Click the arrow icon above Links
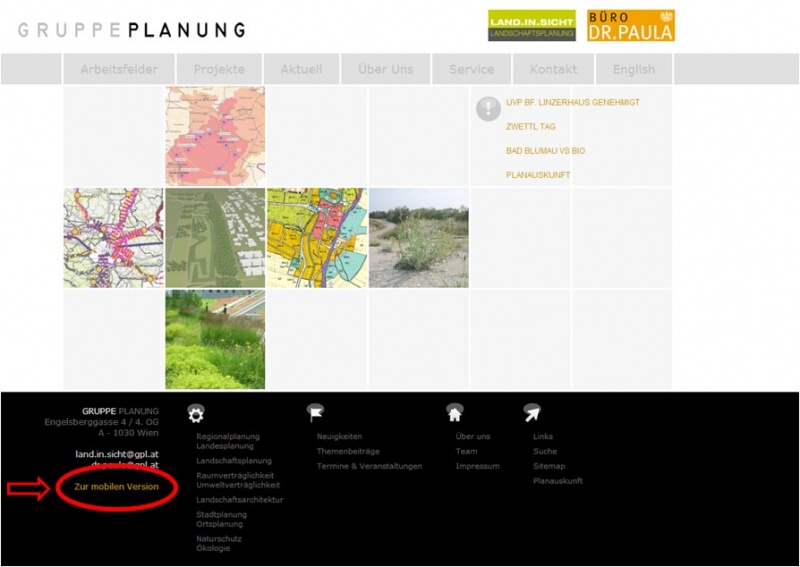This screenshot has height=567, width=800. click(532, 413)
